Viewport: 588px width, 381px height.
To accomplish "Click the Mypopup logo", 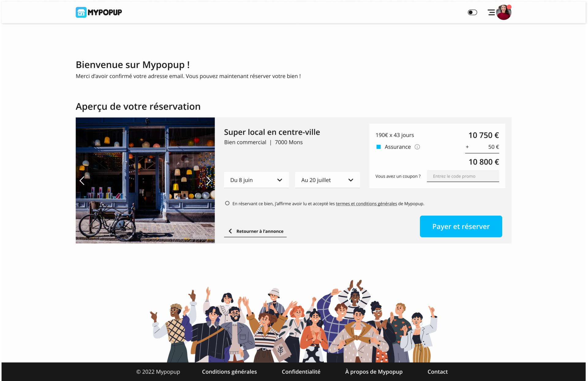I will coord(99,12).
